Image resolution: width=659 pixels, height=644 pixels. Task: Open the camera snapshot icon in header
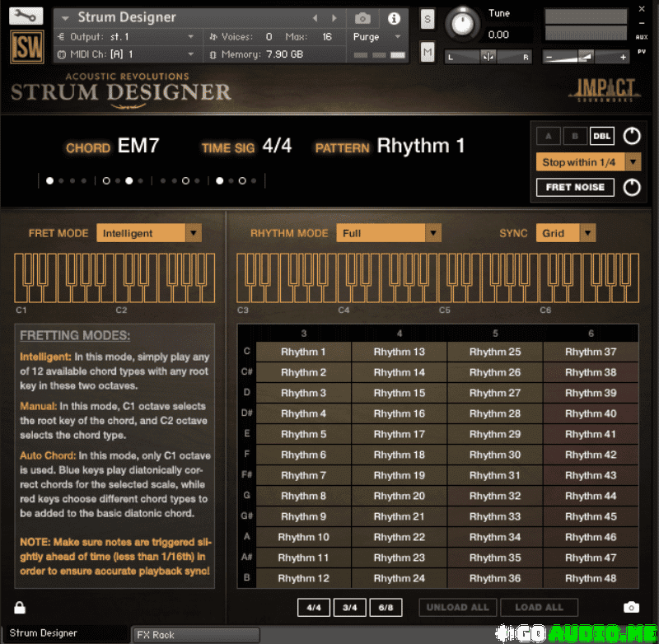click(362, 18)
